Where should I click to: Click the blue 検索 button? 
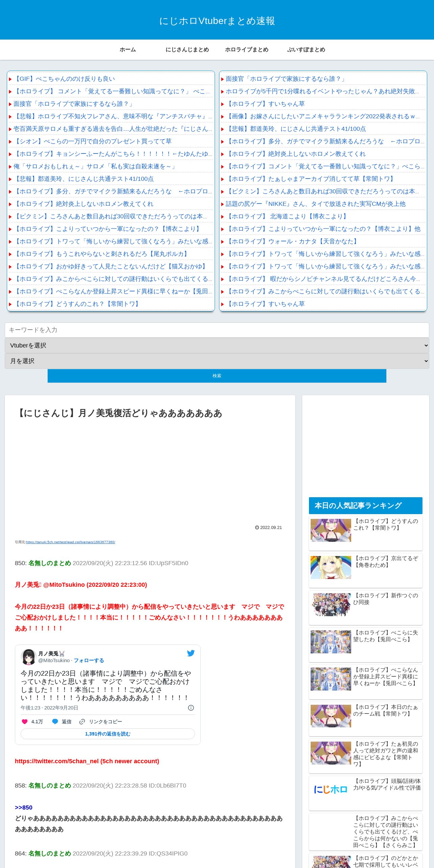tap(217, 376)
